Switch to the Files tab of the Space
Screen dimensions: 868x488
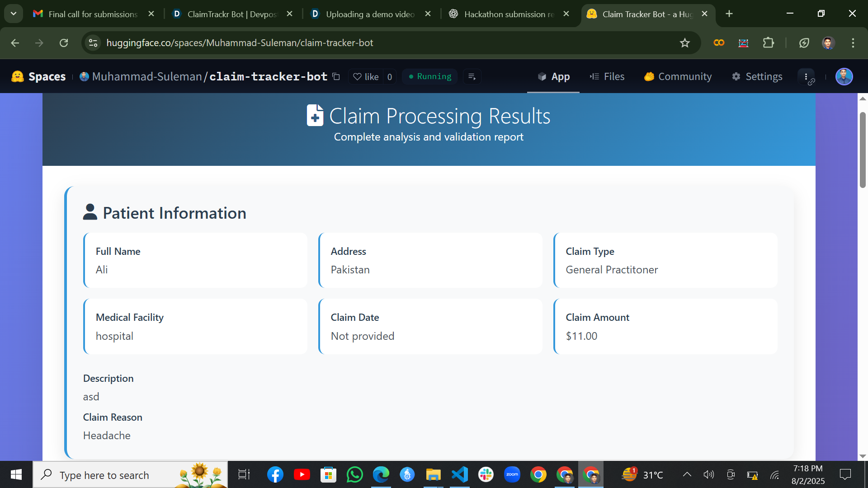point(607,76)
